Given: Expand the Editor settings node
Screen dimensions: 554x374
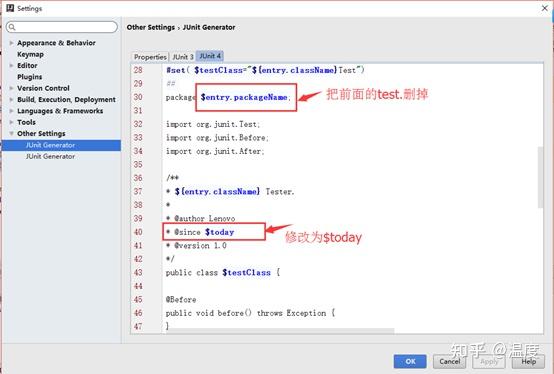Looking at the screenshot, I should coord(12,66).
